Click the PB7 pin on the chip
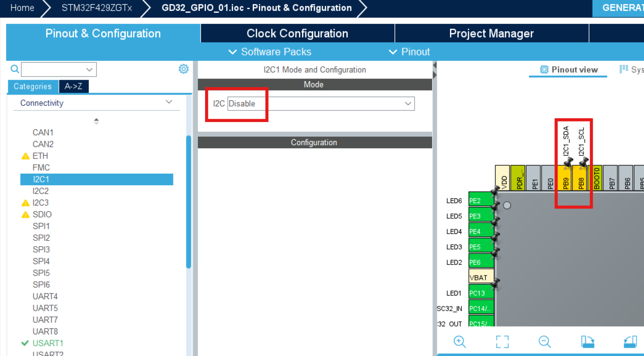644x356 pixels. (x=612, y=178)
